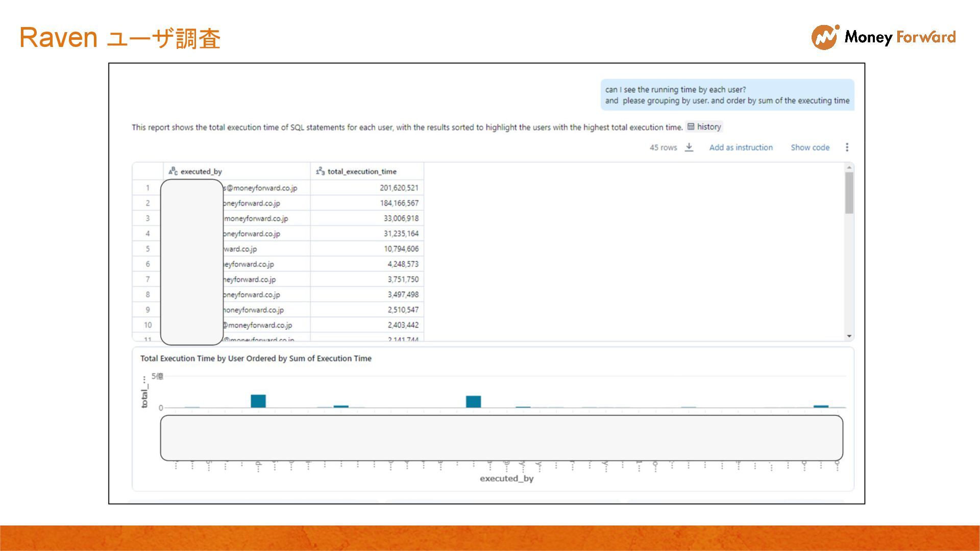
Task: Click the tall bar in the chart's middle
Action: (x=473, y=402)
